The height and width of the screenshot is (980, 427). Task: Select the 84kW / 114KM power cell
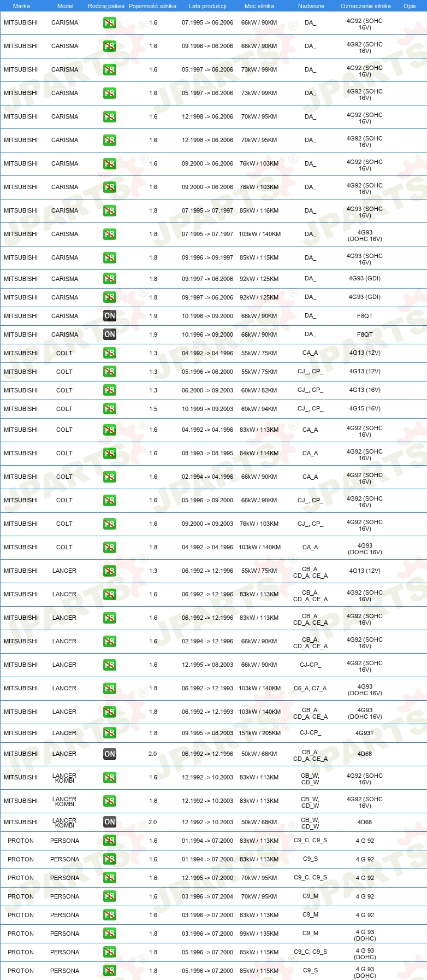[x=259, y=454]
